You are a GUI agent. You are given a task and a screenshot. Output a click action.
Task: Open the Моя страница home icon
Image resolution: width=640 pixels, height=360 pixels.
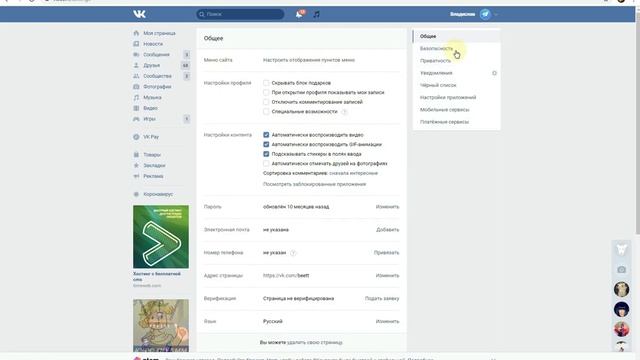tap(136, 33)
